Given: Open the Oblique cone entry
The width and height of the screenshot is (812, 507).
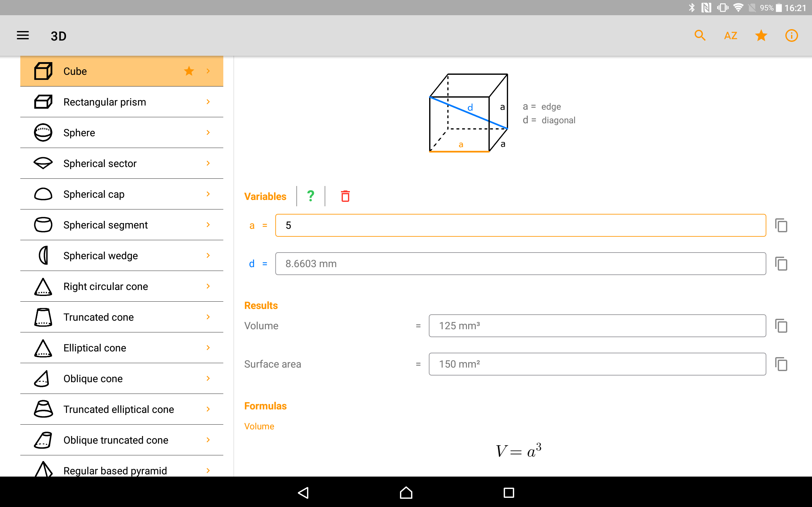Looking at the screenshot, I should click(x=93, y=379).
